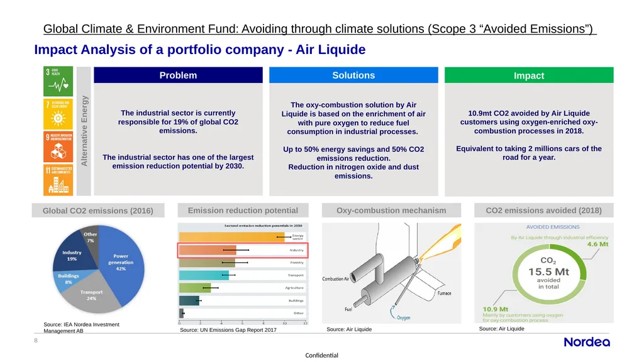The image size is (644, 362).
Task: Click the SDG 11 Sustainable Cities icon
Action: [x=58, y=180]
